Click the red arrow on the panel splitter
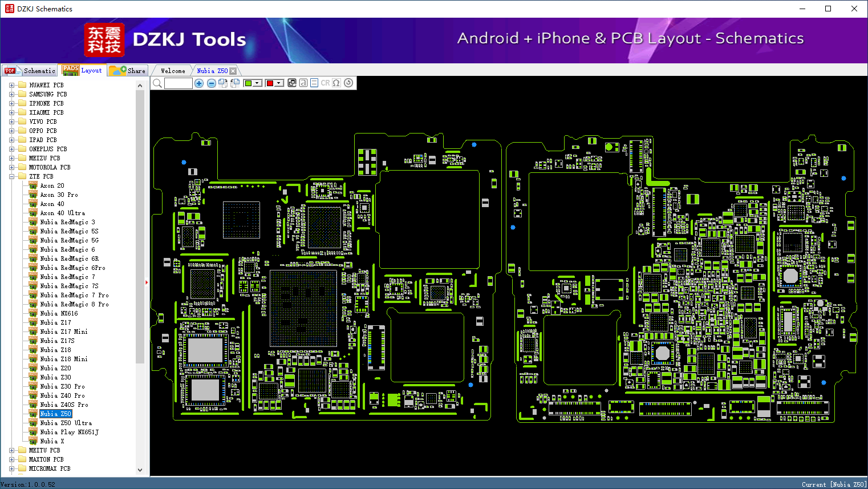 [147, 282]
